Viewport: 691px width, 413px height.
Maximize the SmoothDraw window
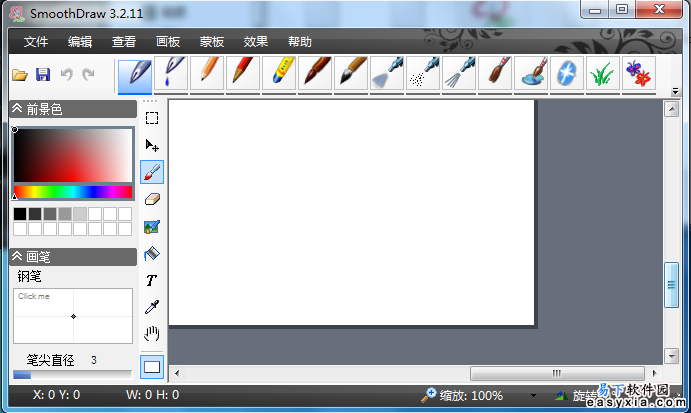coord(622,10)
